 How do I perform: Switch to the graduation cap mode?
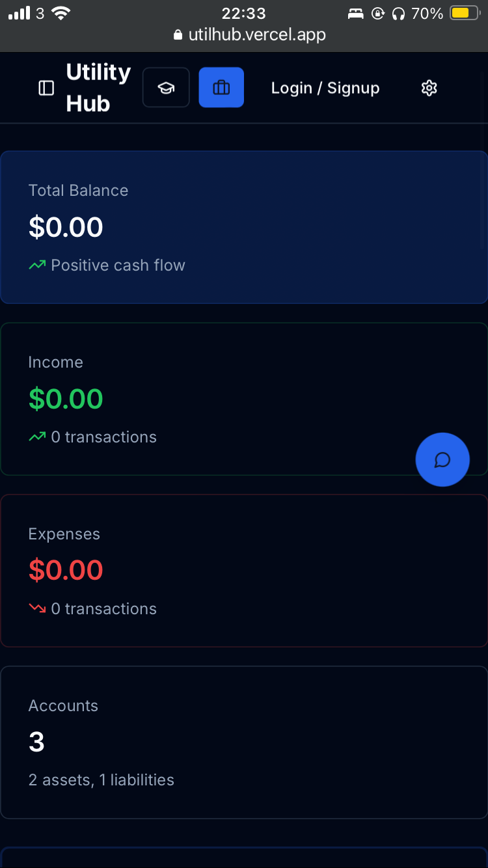(166, 87)
